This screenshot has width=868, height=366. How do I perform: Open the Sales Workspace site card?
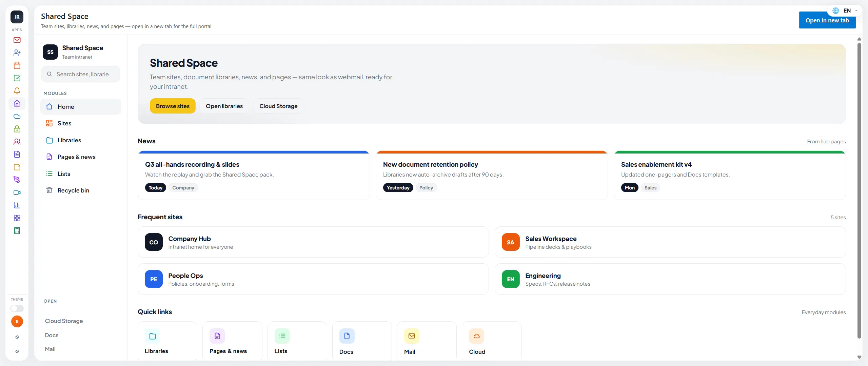coord(670,242)
